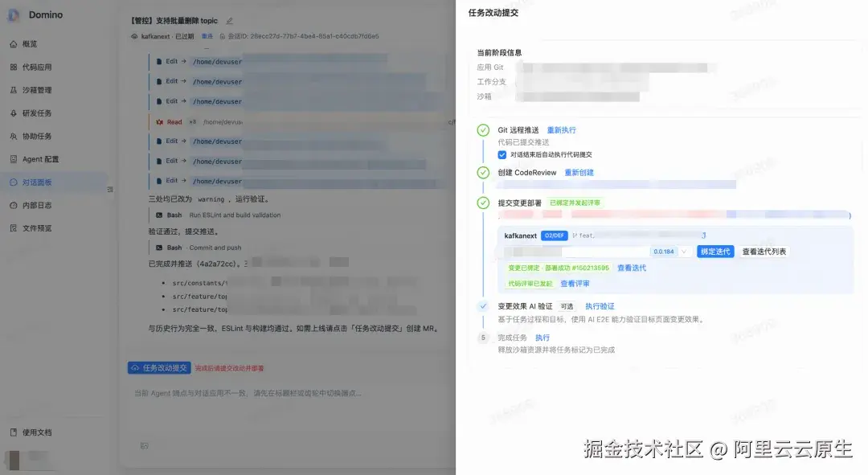The height and width of the screenshot is (475, 868).
Task: Click the 代码评审已发起 tag
Action: tap(530, 284)
